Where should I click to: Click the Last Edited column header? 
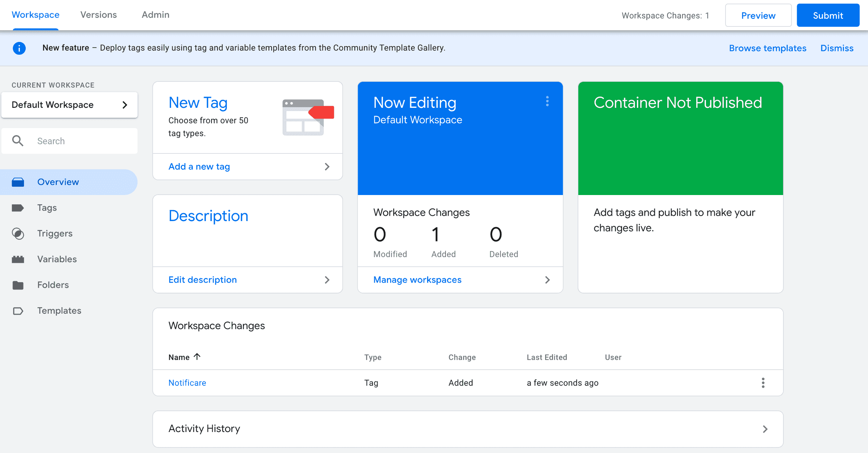[x=547, y=357]
